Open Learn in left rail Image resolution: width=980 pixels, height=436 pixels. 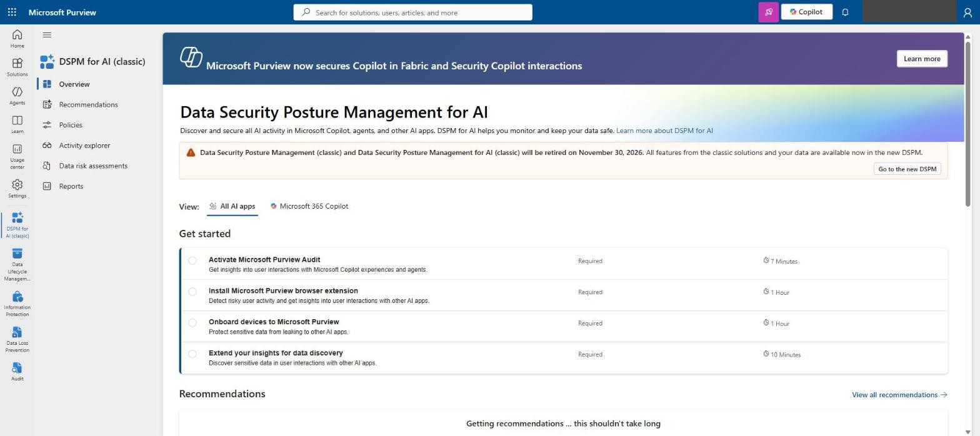click(x=17, y=124)
